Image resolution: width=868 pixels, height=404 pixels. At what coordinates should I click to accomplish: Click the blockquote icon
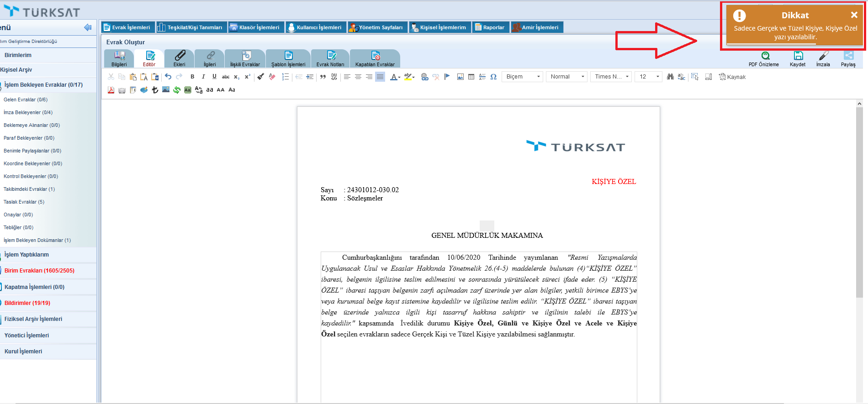(x=323, y=77)
